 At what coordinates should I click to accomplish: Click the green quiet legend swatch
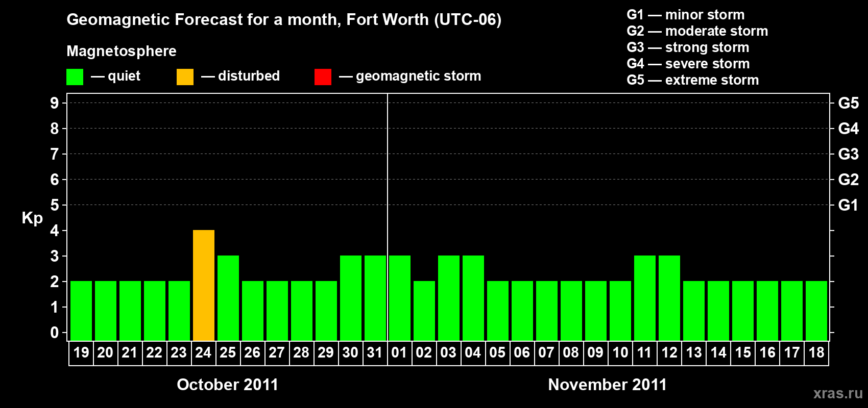coord(75,77)
